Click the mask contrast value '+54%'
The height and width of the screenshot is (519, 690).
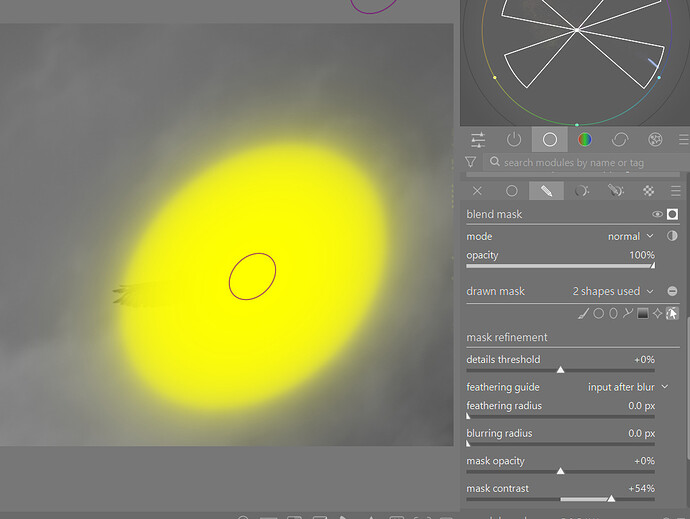[x=642, y=488]
